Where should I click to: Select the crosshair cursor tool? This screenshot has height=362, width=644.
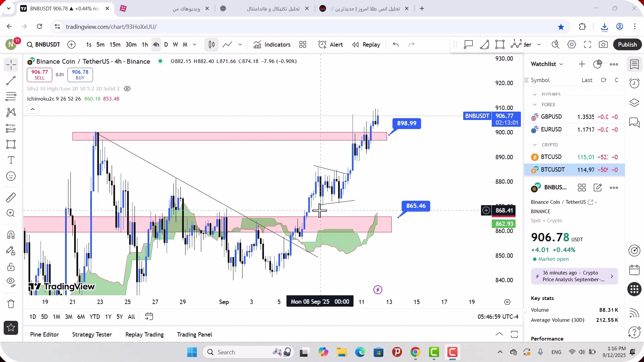click(x=11, y=64)
